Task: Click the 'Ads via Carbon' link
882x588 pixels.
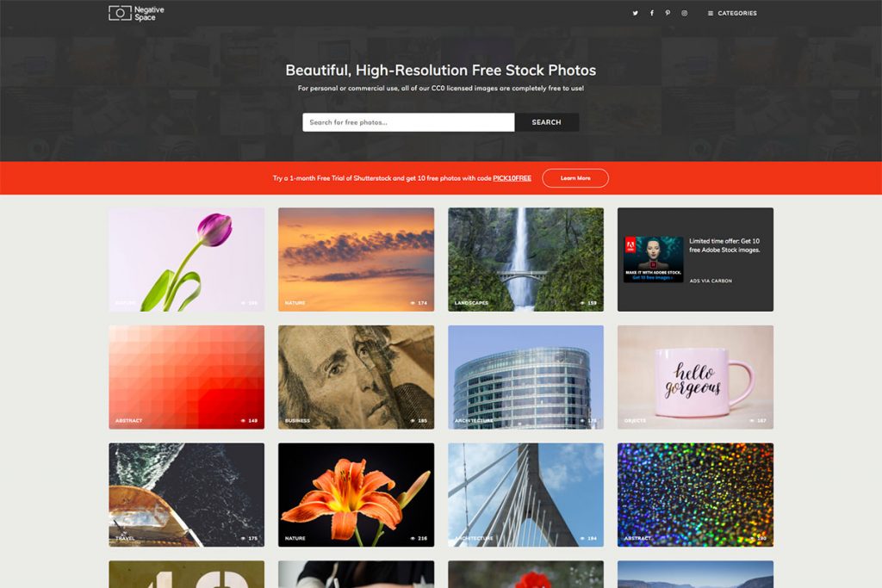Action: coord(711,281)
